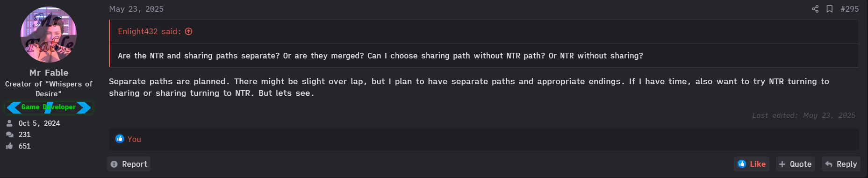Image resolution: width=868 pixels, height=178 pixels.
Task: Add post to multi-quote with Quote button
Action: (796, 164)
